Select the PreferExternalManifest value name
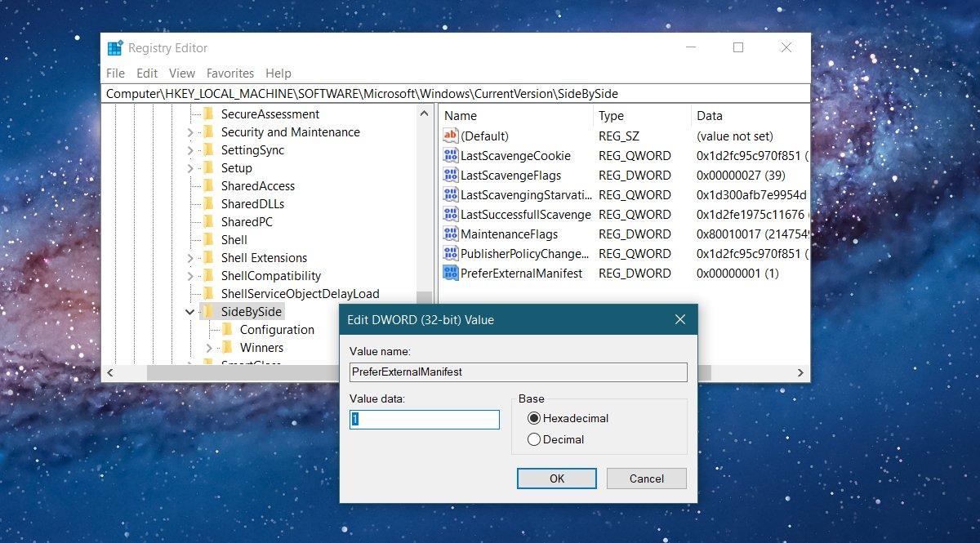The width and height of the screenshot is (980, 543). click(522, 274)
